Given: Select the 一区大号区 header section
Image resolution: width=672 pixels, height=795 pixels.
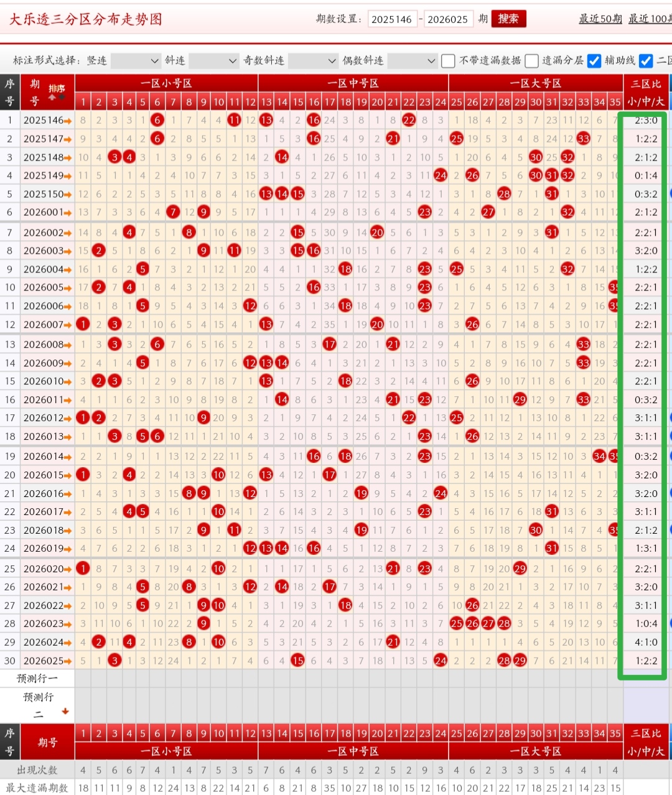Looking at the screenshot, I should 536,83.
